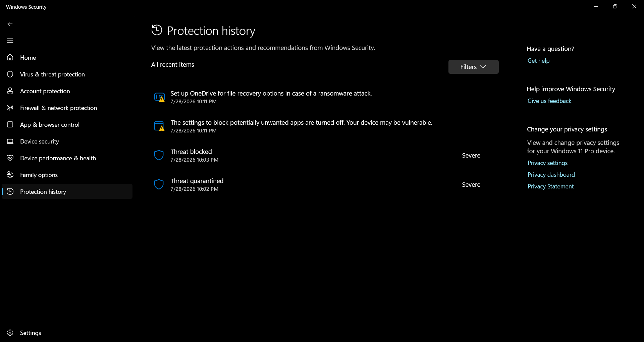The image size is (644, 342).
Task: Open the Privacy Statement link
Action: click(550, 186)
